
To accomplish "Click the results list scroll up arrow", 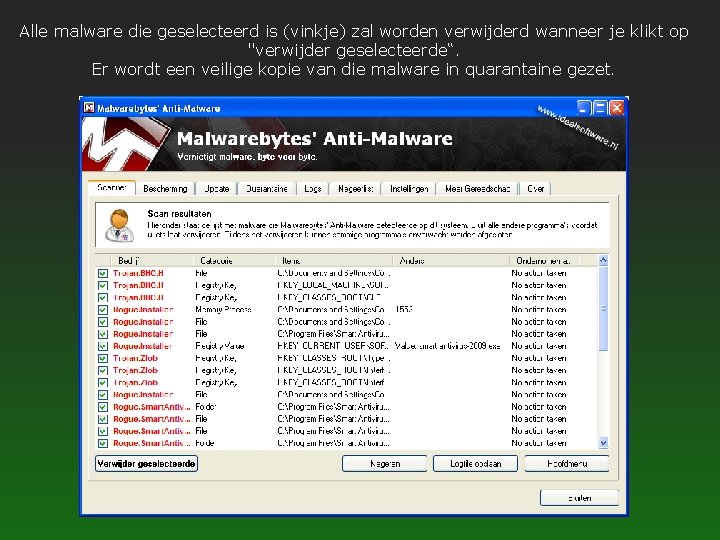I will click(x=603, y=260).
